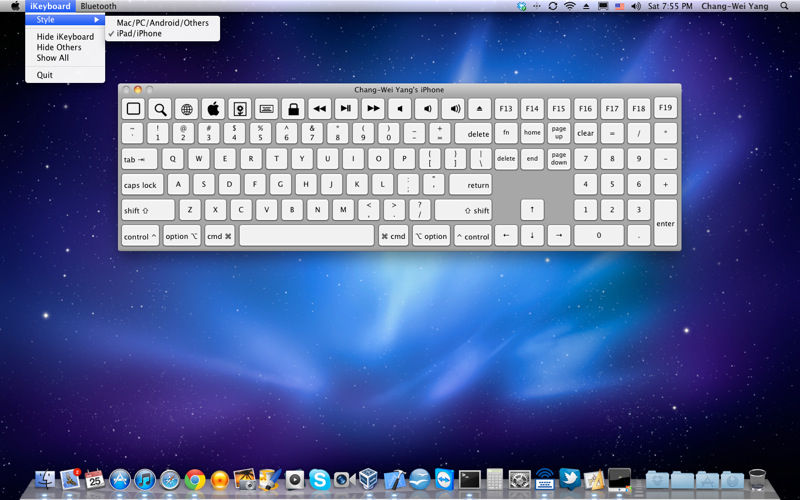This screenshot has width=800, height=500.
Task: Click the Time Machine sync icon in the menu bar
Action: point(553,6)
